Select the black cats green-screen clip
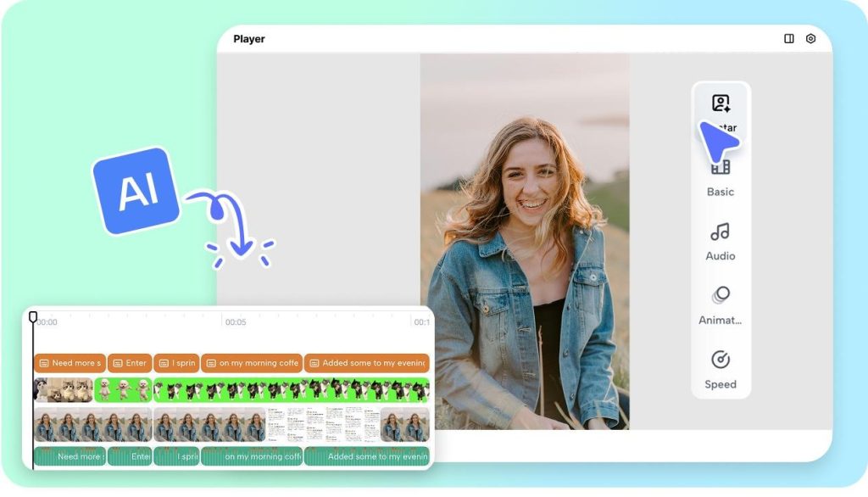This screenshot has width=868, height=497. [x=288, y=390]
